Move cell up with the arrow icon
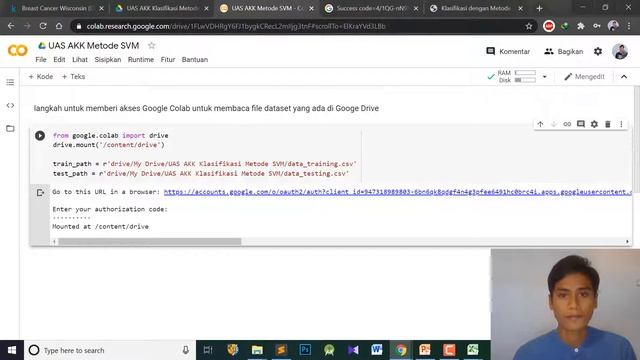This screenshot has height=360, width=640. pos(540,124)
